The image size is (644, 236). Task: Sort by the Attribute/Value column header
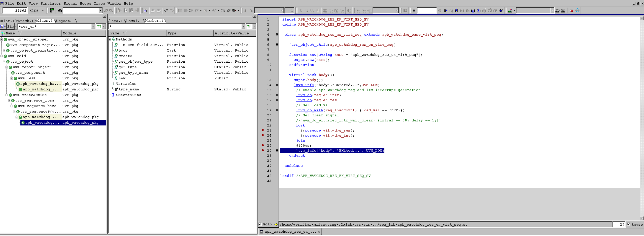tap(235, 33)
